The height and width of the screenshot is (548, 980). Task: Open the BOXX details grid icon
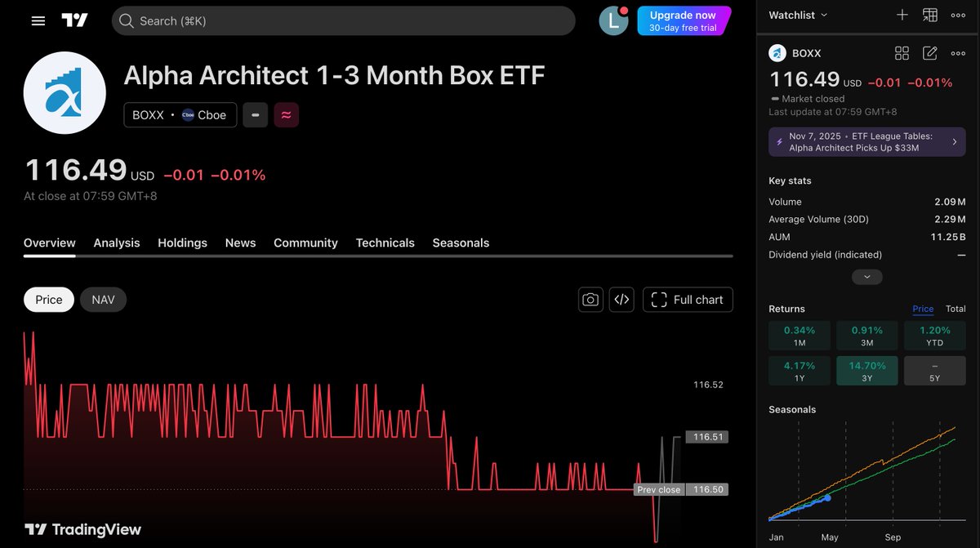click(x=902, y=53)
